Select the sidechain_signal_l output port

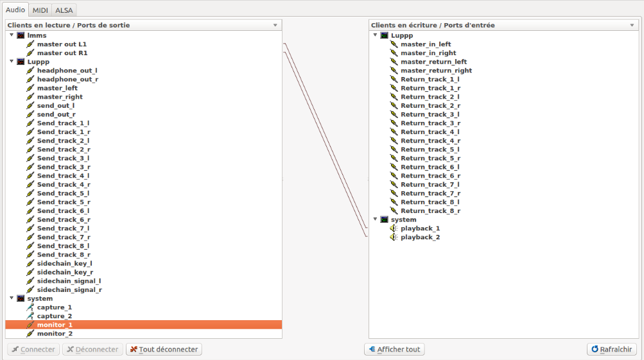[69, 281]
